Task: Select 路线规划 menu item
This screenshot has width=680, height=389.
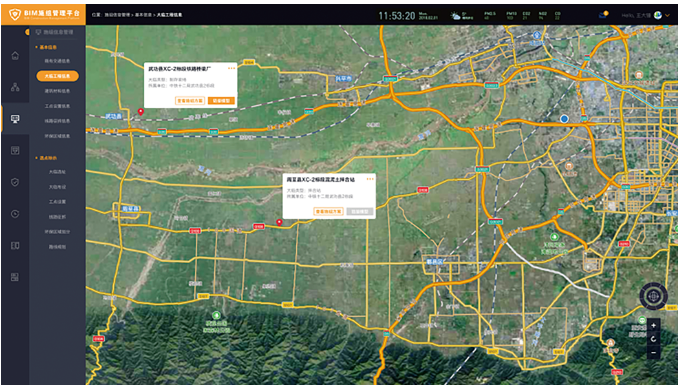Action: [x=57, y=247]
